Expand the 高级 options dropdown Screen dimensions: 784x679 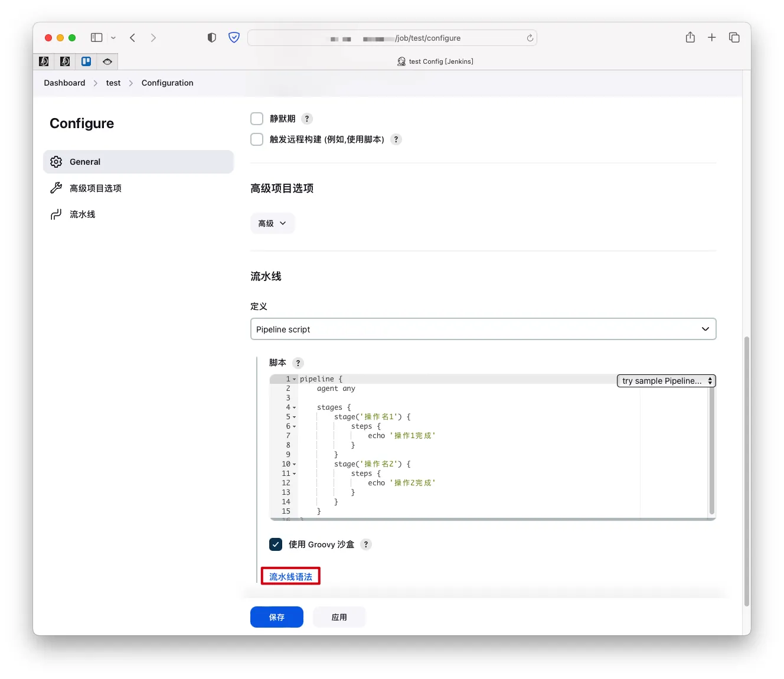tap(272, 223)
